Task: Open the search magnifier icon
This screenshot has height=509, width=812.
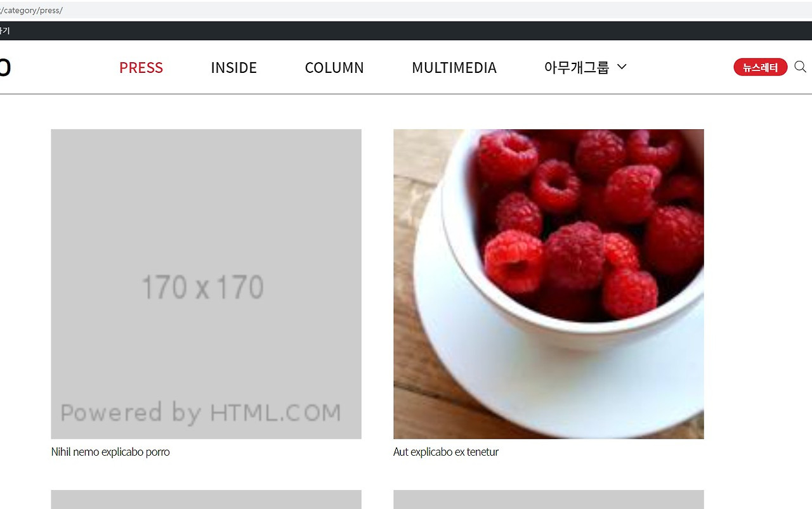Action: pos(800,67)
